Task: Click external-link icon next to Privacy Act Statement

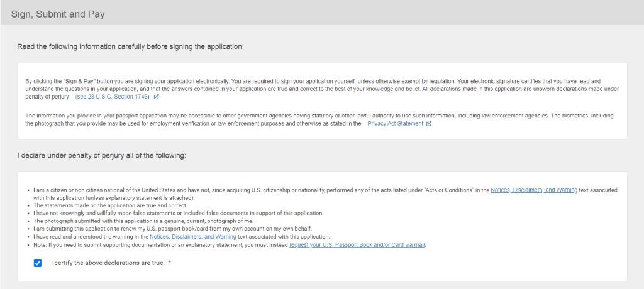Action: pos(429,124)
